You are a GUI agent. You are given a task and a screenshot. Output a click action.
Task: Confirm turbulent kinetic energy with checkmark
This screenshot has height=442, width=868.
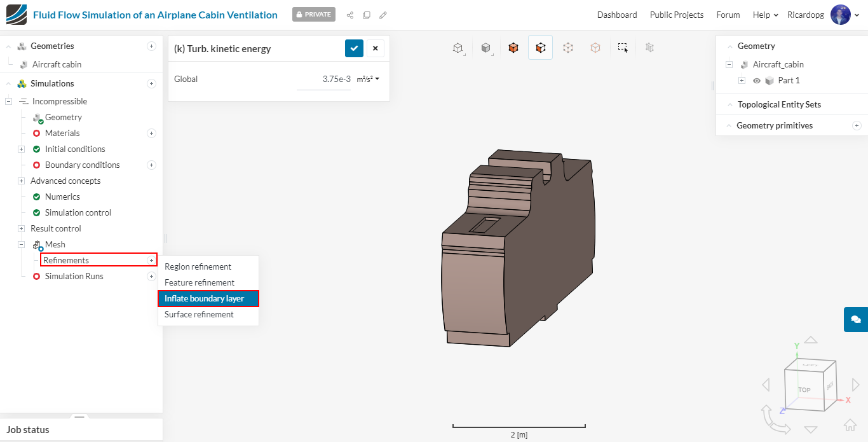click(x=354, y=48)
